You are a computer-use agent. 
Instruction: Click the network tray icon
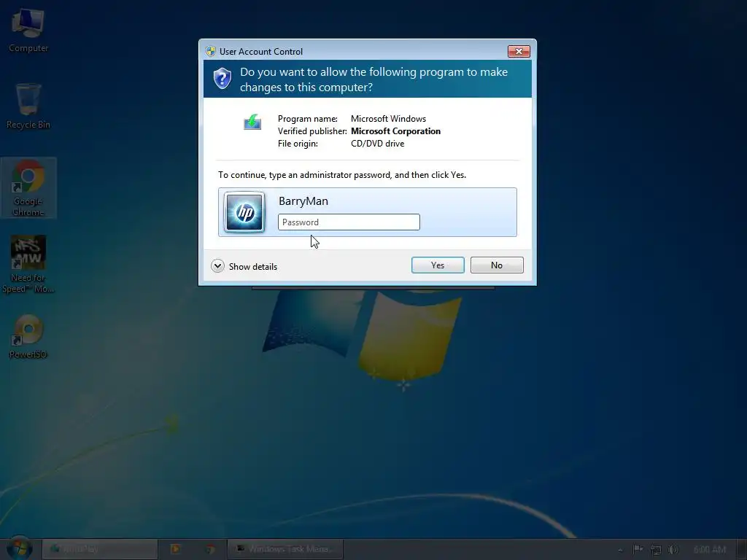click(656, 550)
